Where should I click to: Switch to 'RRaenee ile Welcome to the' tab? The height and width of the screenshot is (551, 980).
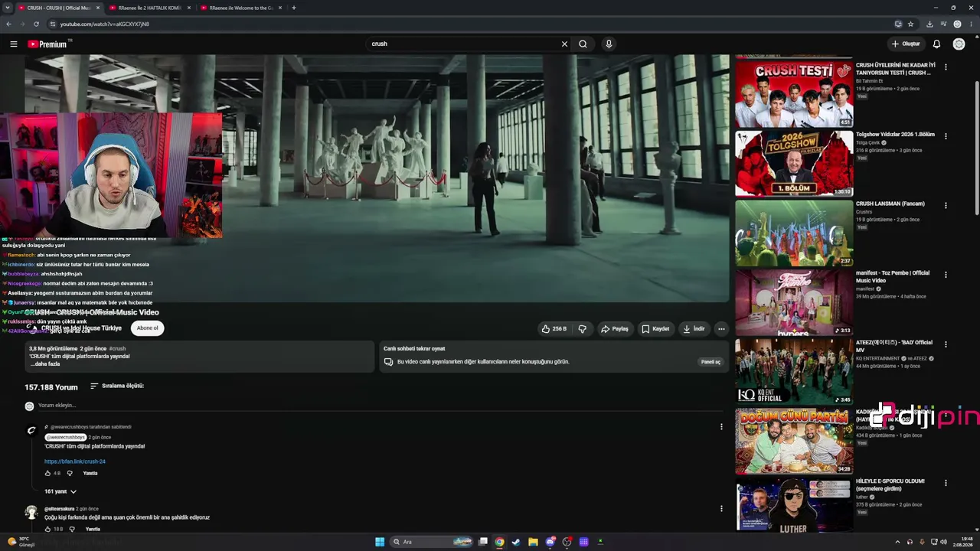pos(241,8)
